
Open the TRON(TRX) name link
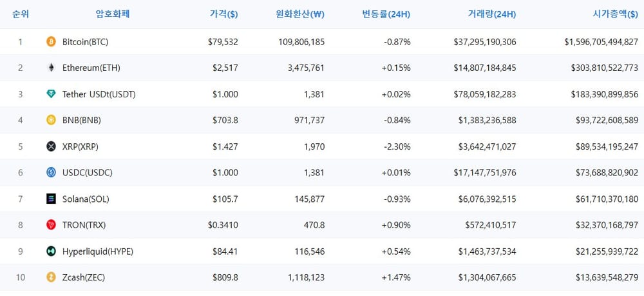tap(84, 225)
